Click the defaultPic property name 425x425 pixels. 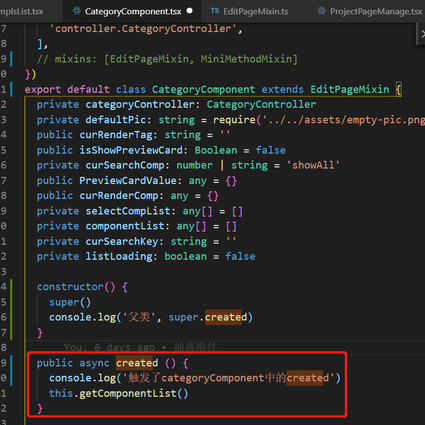pos(116,120)
